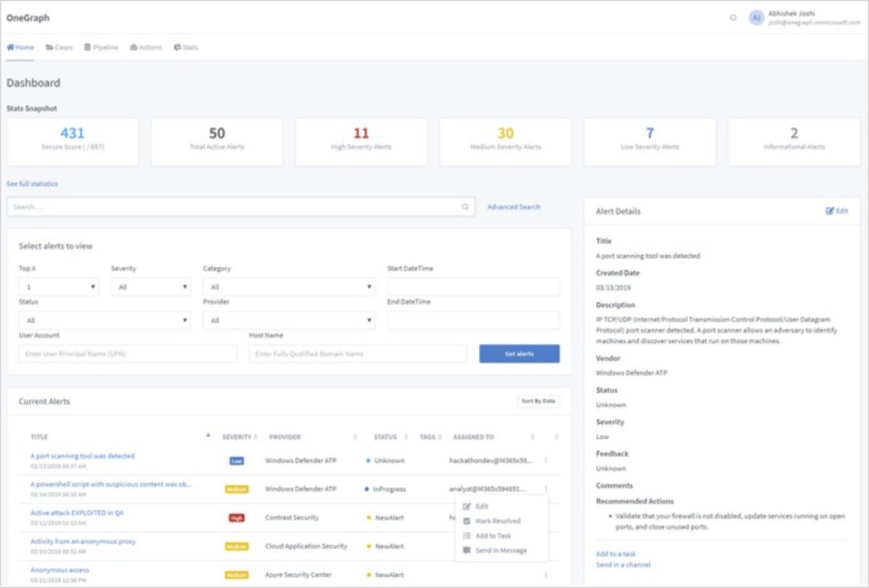The image size is (869, 588).
Task: Click the search magnifier icon
Action: coord(465,207)
